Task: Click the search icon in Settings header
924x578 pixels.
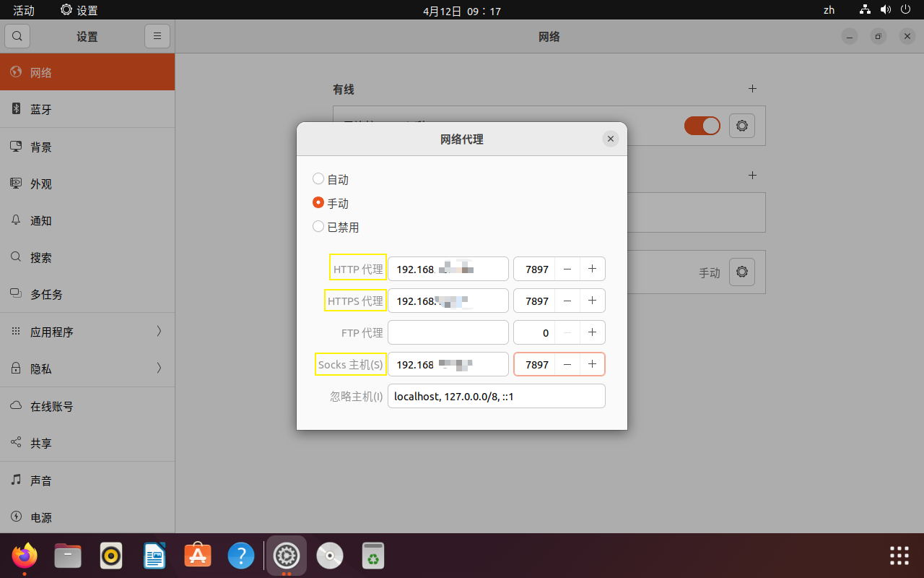Action: coord(17,36)
